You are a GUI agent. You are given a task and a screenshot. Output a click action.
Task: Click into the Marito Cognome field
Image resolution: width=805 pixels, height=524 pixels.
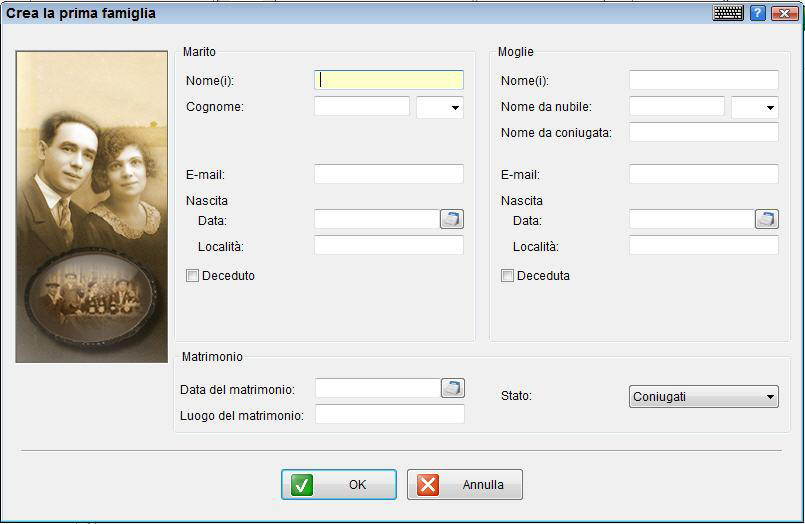[362, 106]
